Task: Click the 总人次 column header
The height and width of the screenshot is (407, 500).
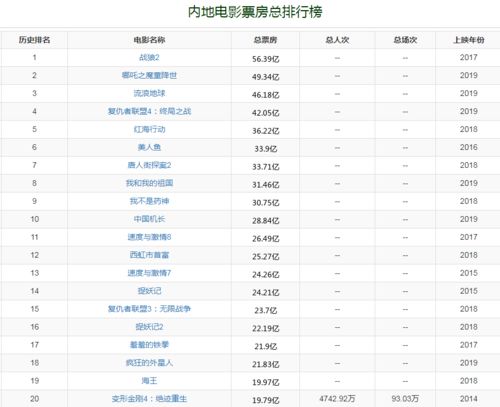Action: (x=337, y=40)
